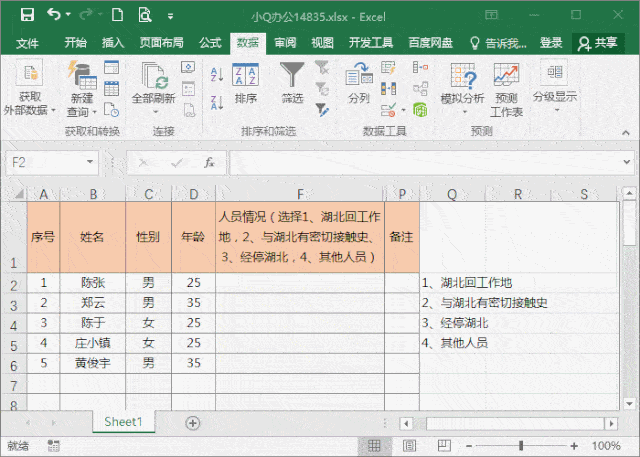Viewport: 640px width, 457px height.
Task: Click the 全部刷新 button
Action: (x=153, y=89)
